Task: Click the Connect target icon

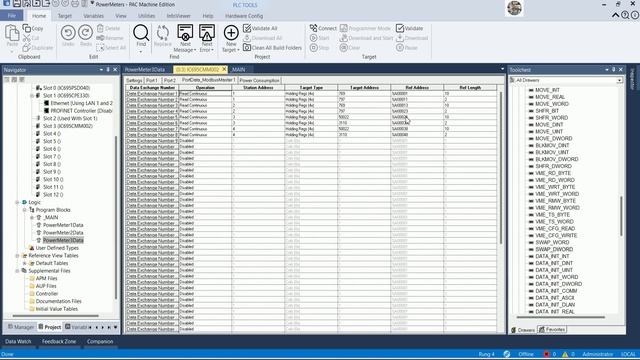Action: coord(313,28)
